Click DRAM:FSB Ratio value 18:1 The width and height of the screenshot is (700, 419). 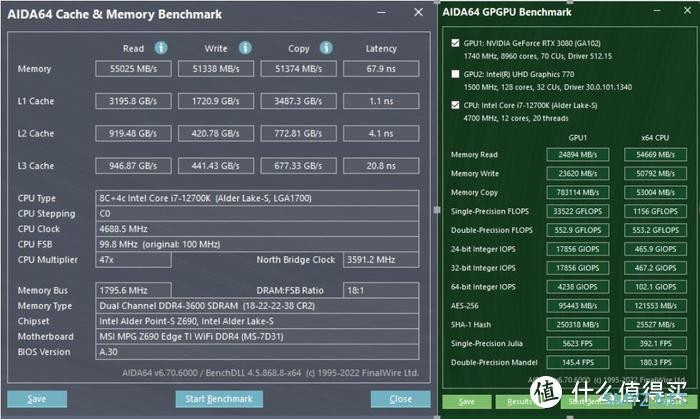tap(381, 290)
